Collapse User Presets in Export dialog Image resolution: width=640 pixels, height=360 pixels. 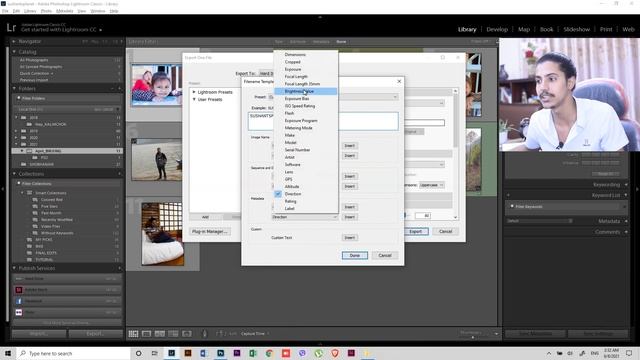(194, 100)
